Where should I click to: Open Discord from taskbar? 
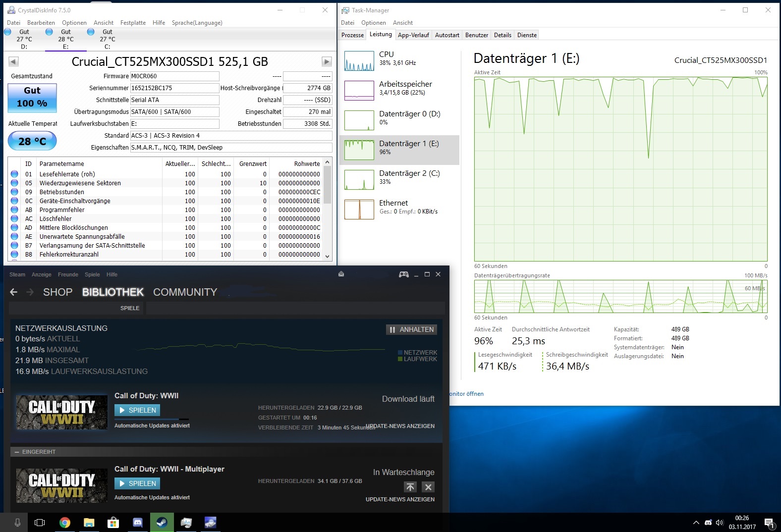[138, 523]
